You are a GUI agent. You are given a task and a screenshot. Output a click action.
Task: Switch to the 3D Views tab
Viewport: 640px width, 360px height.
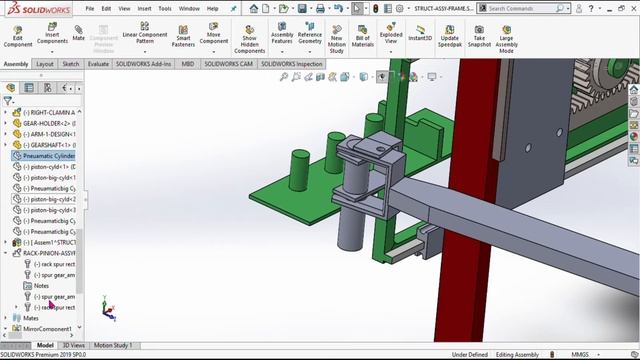[x=73, y=345]
